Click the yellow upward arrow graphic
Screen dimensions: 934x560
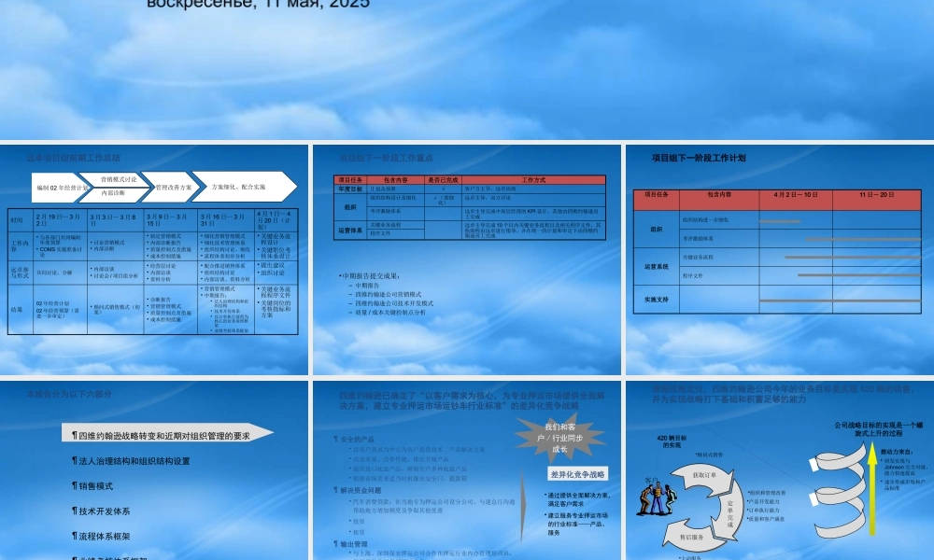(872, 488)
